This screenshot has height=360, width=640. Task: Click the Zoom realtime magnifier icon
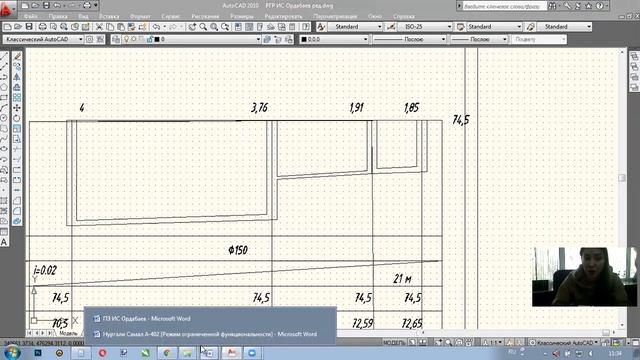pyautogui.click(x=203, y=27)
